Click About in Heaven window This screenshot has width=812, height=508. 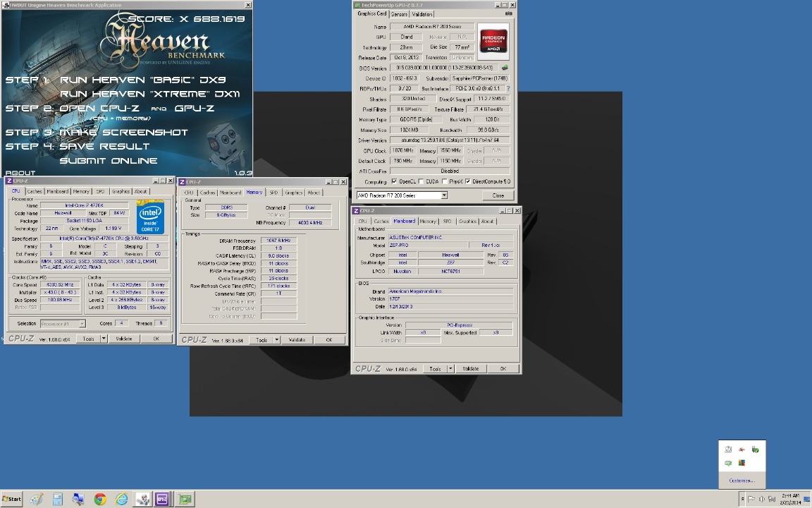pyautogui.click(x=20, y=173)
